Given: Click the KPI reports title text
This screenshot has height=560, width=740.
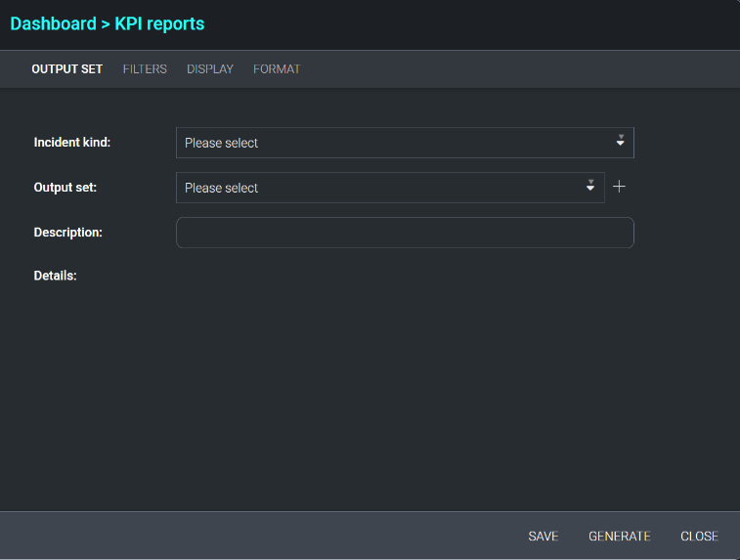Looking at the screenshot, I should [159, 23].
